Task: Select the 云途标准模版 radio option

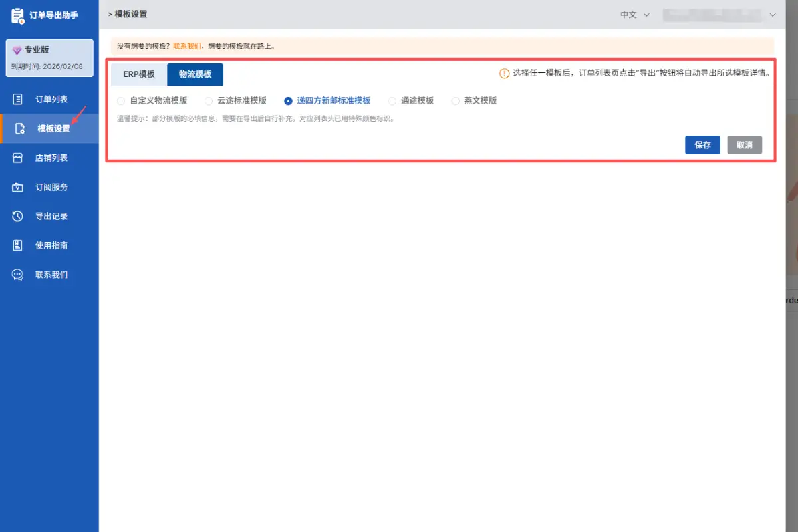Action: (x=209, y=101)
